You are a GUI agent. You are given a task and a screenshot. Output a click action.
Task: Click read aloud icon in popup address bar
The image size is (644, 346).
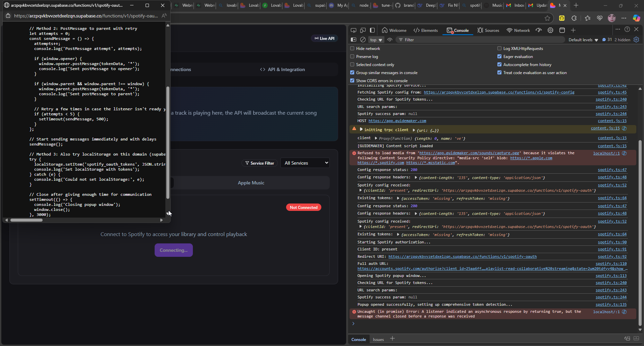tap(164, 16)
